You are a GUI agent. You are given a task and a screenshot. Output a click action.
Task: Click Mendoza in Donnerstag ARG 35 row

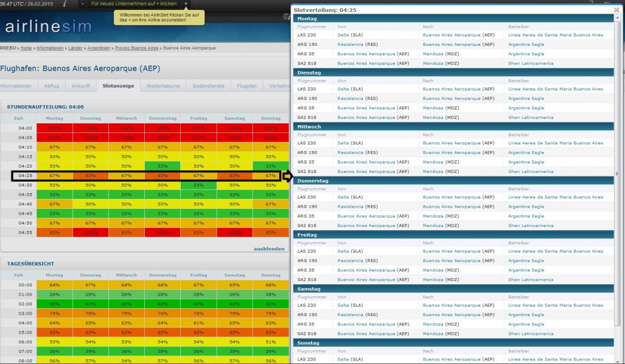(x=433, y=216)
